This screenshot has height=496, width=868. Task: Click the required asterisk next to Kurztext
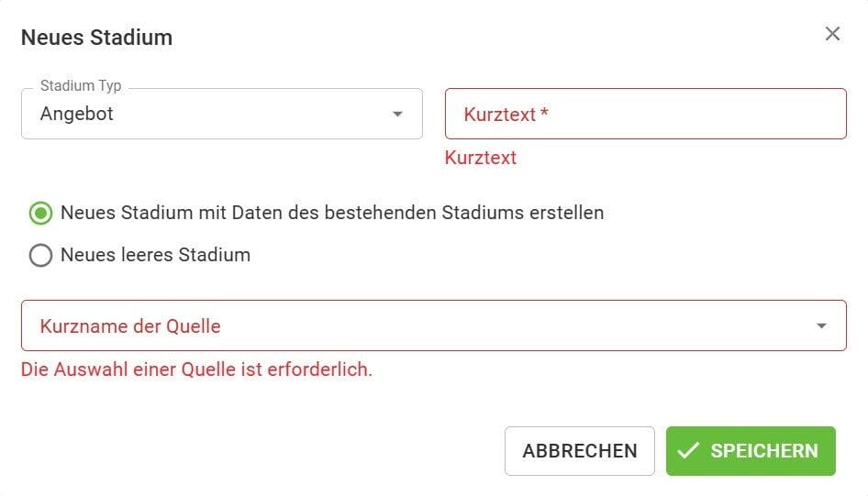[x=544, y=115]
